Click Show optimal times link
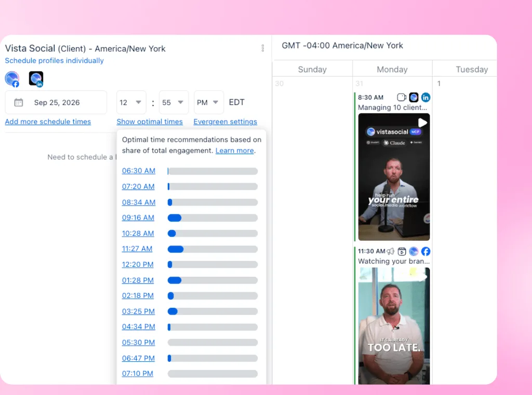The image size is (532, 395). [x=150, y=121]
